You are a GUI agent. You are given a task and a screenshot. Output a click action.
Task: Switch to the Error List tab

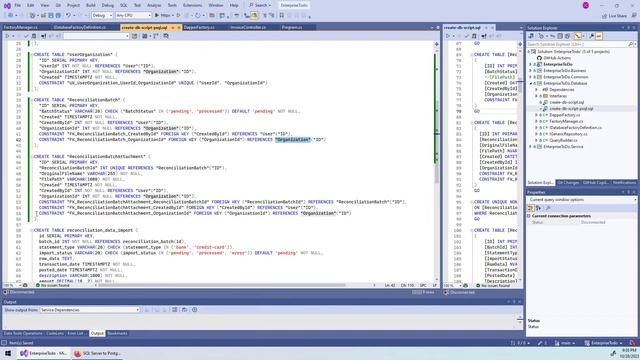click(x=76, y=333)
